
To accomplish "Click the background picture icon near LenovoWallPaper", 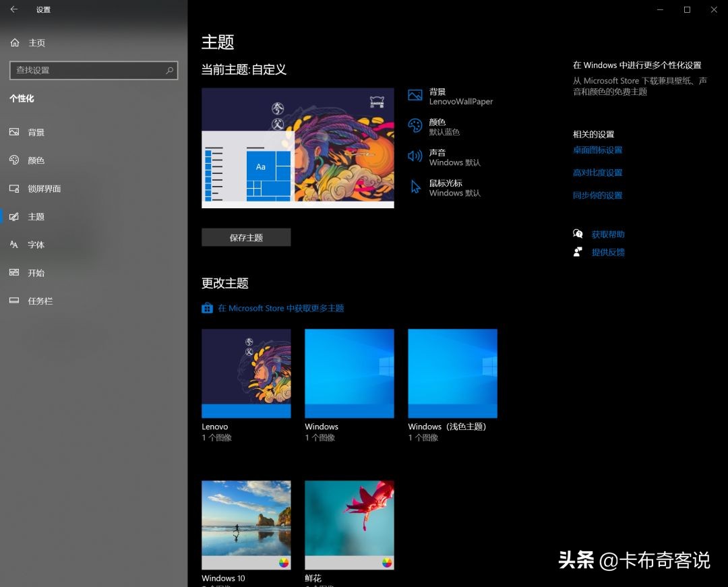I will pyautogui.click(x=415, y=96).
